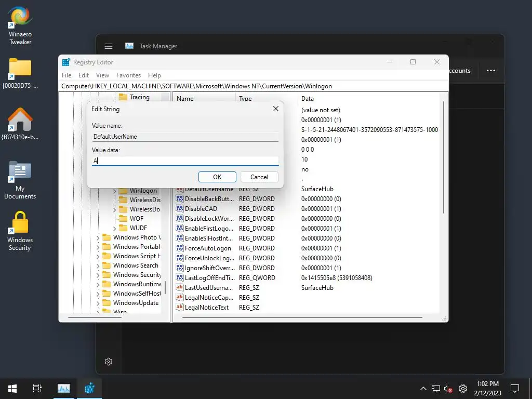This screenshot has width=532, height=399.
Task: Expand the Windows Portabl key
Action: [x=98, y=247]
